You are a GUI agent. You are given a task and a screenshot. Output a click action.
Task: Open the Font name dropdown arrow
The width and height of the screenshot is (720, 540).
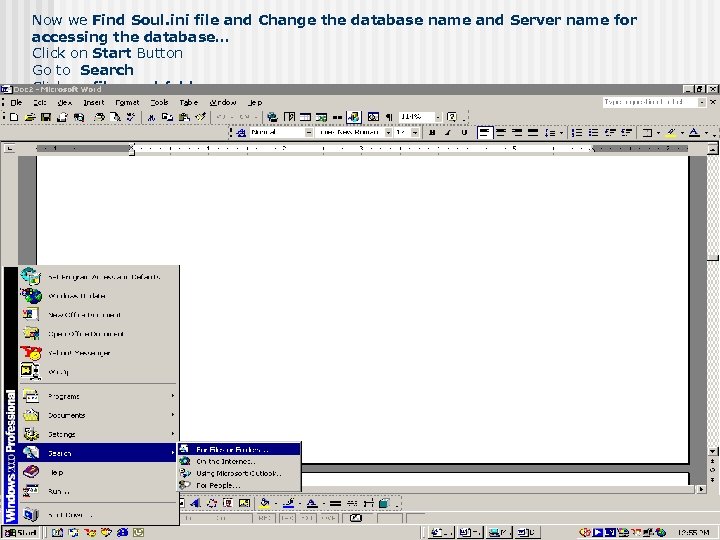click(388, 133)
